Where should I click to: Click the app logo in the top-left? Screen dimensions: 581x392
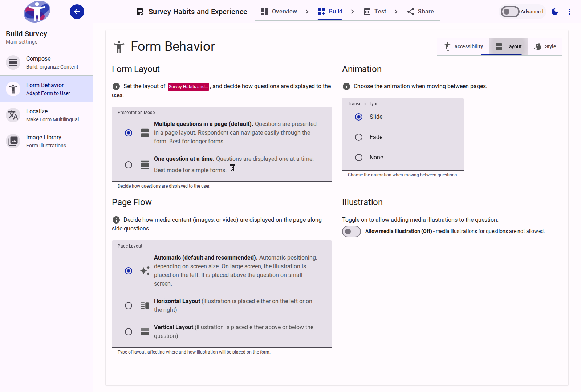[37, 12]
